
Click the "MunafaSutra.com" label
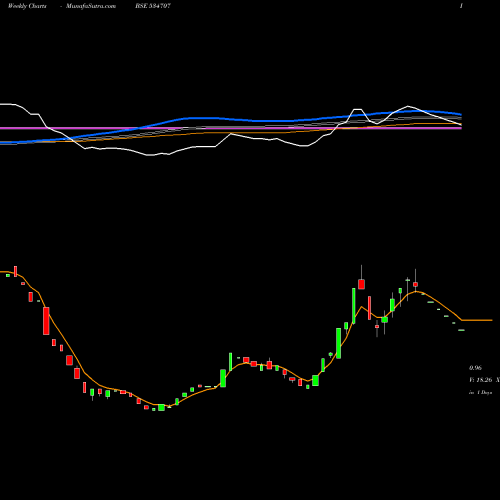(x=91, y=6)
